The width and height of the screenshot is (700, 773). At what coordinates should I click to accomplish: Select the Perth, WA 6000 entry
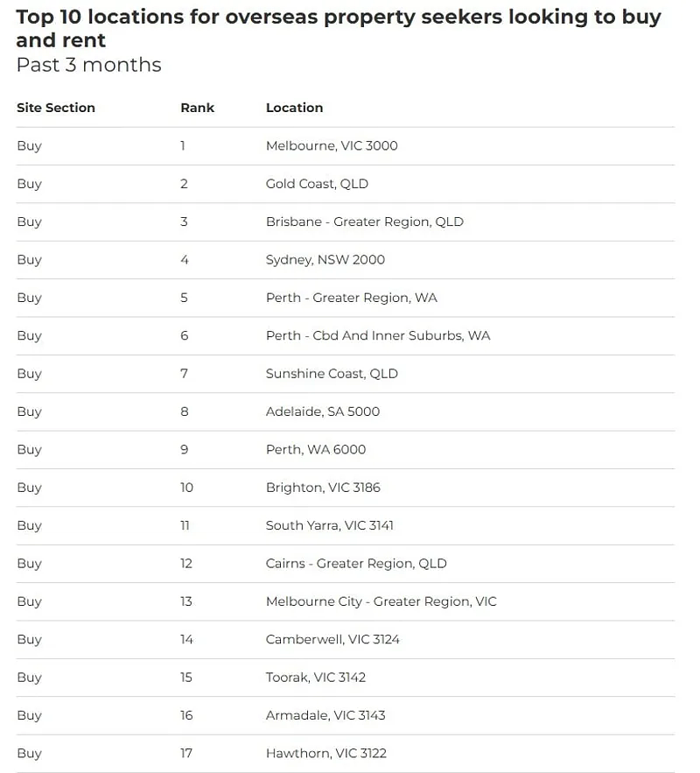coord(316,449)
